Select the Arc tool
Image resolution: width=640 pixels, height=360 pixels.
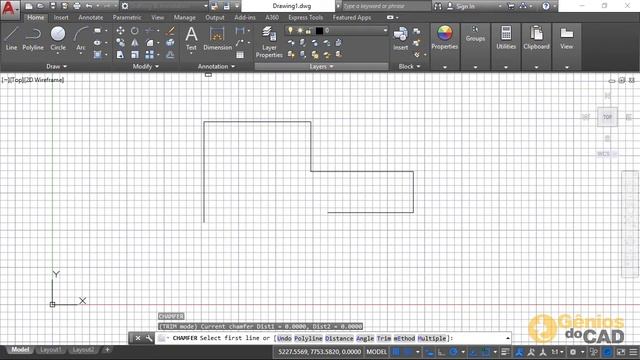pos(81,39)
